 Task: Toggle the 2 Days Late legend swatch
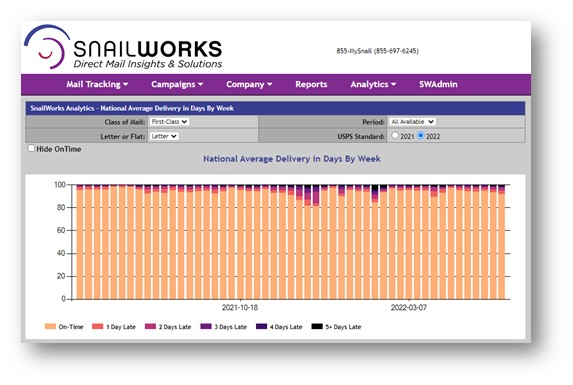(150, 326)
